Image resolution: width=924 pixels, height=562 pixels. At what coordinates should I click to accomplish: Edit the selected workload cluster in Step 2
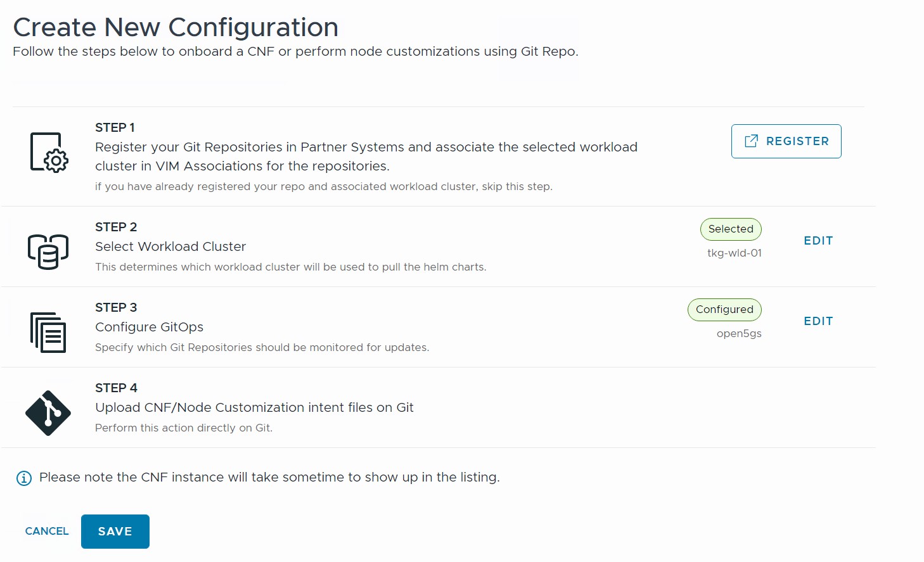[818, 241]
